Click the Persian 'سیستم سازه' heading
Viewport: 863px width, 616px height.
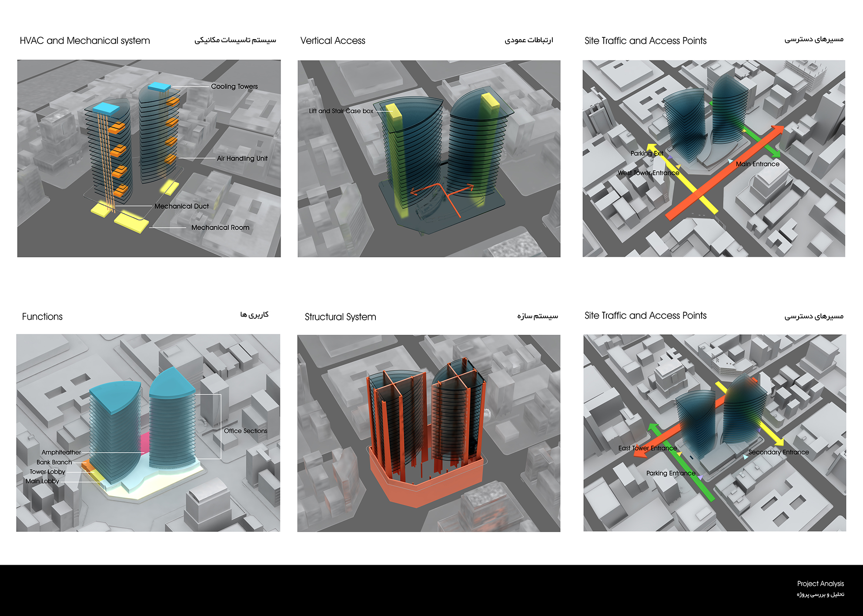(538, 316)
